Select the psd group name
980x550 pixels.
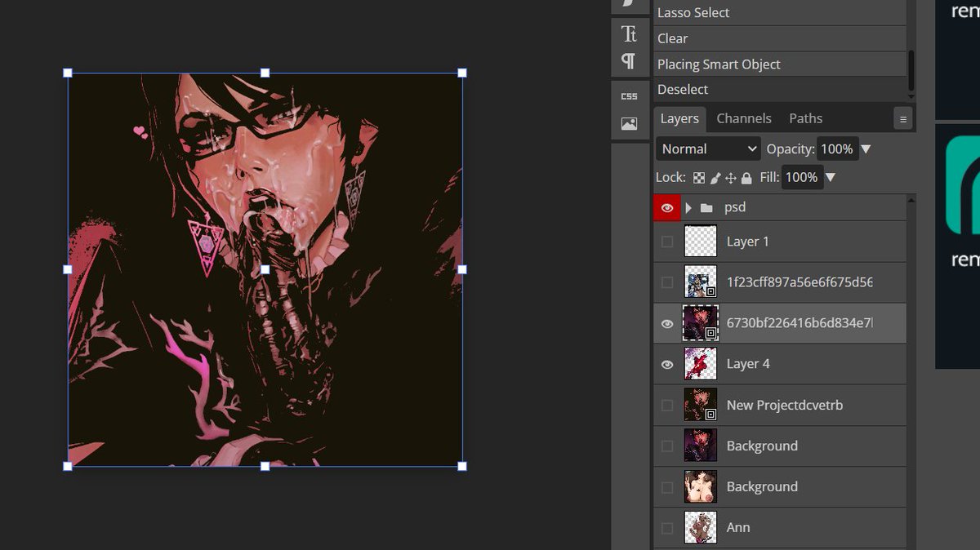click(x=735, y=207)
